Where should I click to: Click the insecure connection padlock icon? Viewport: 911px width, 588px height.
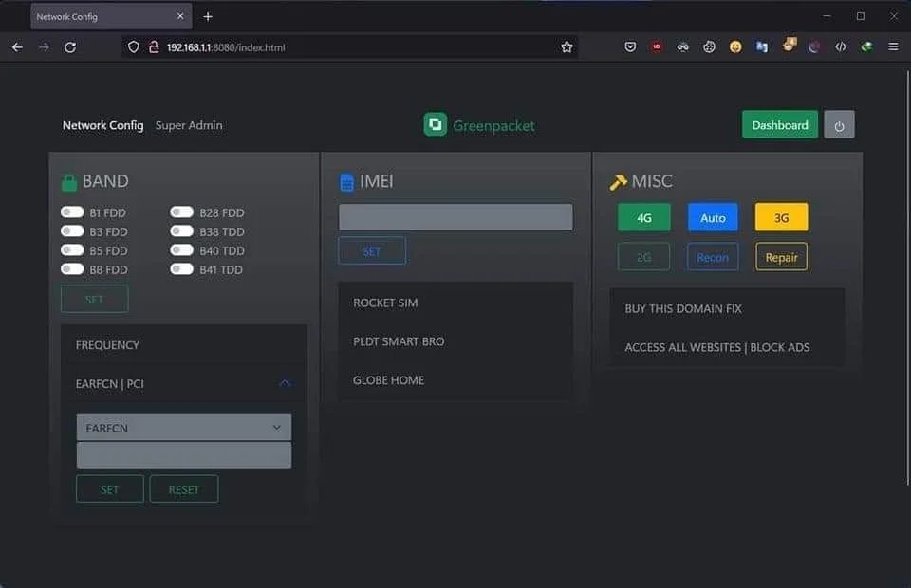[x=154, y=47]
